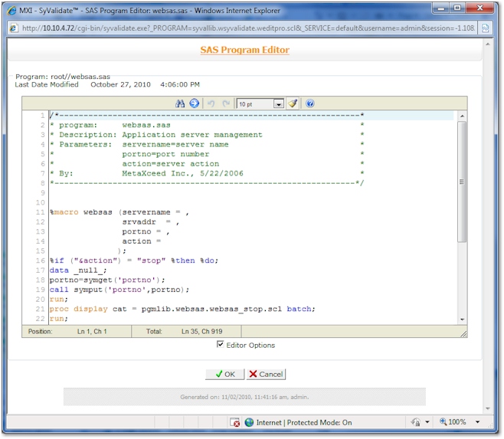Open the 10 pt font size dropdown

pyautogui.click(x=279, y=104)
